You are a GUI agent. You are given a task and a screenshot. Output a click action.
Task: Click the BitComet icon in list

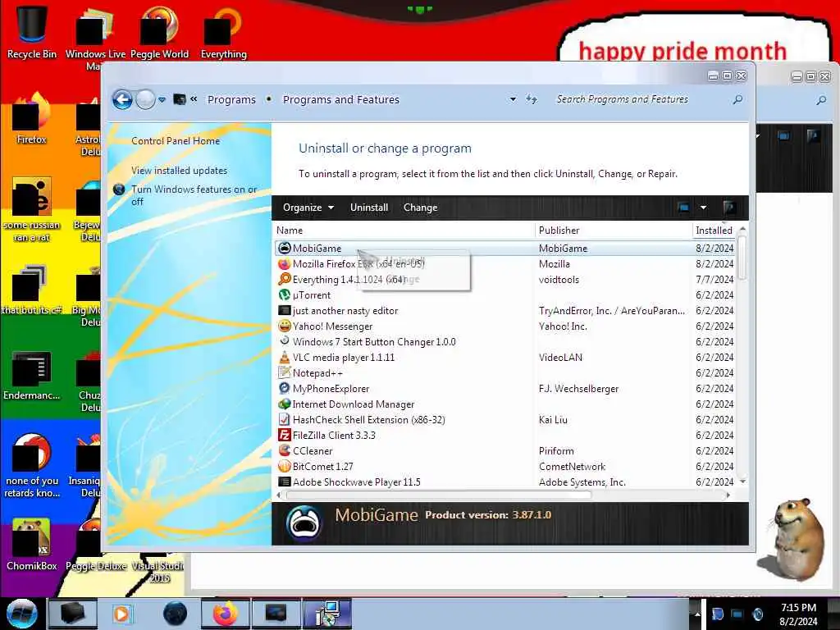pos(285,466)
